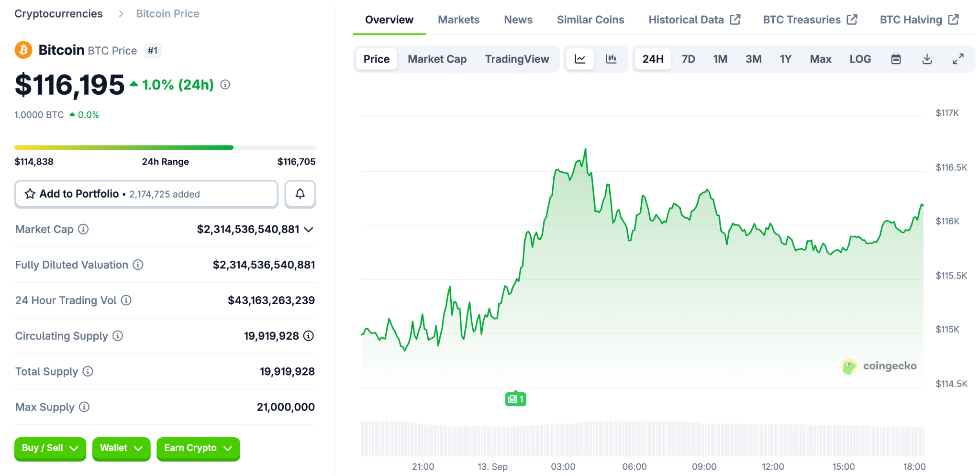This screenshot has width=980, height=476.
Task: Select the TradingView chart toggle
Action: pos(517,59)
